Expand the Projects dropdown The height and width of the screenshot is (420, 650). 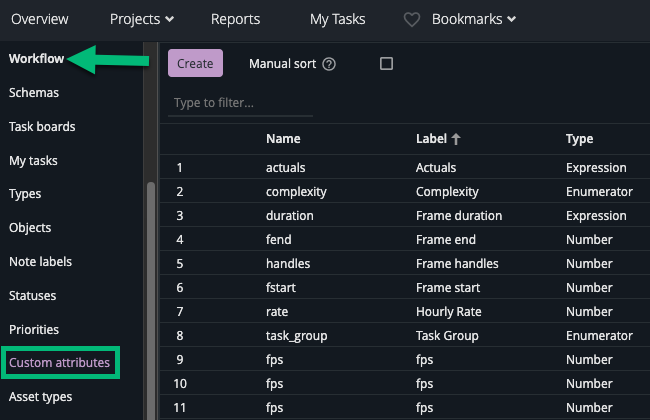[x=142, y=19]
